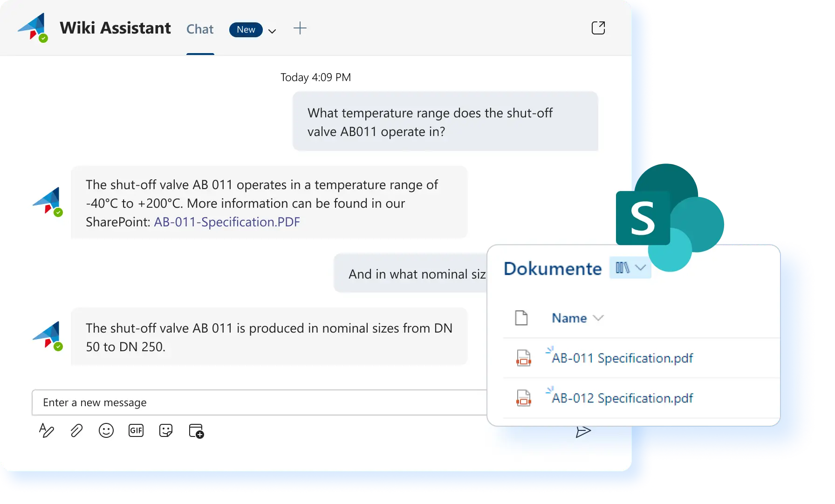835x504 pixels.
Task: Click the New badge button
Action: 246,30
